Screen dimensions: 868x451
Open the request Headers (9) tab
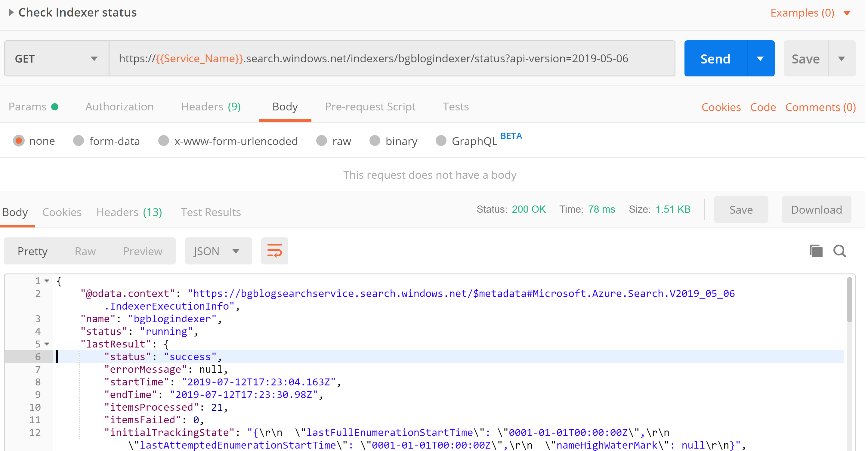click(x=211, y=107)
